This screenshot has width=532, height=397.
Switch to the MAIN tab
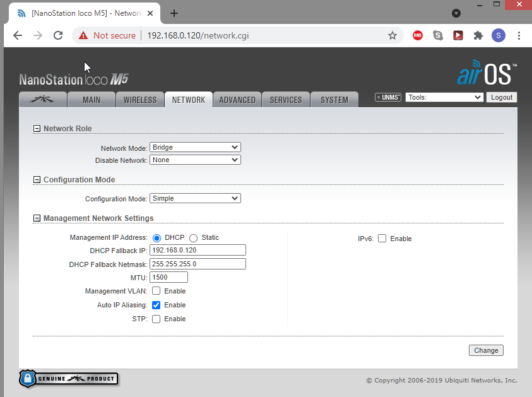click(92, 100)
